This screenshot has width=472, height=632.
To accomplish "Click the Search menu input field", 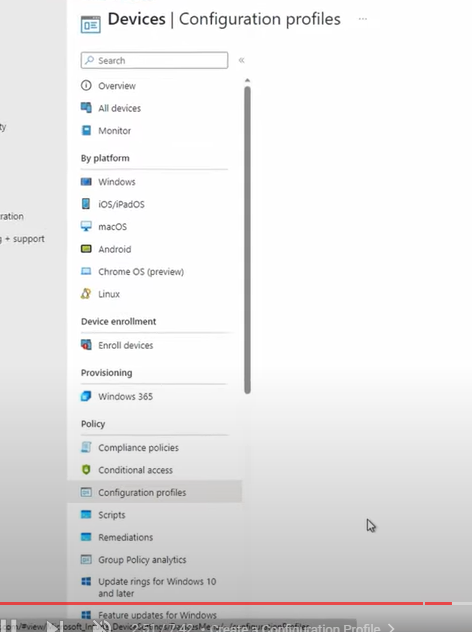I will 154,60.
